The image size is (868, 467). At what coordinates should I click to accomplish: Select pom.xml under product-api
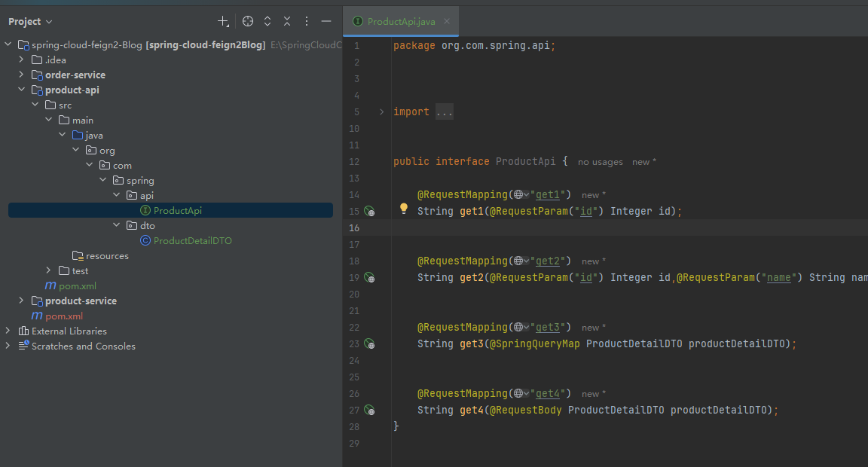[78, 286]
